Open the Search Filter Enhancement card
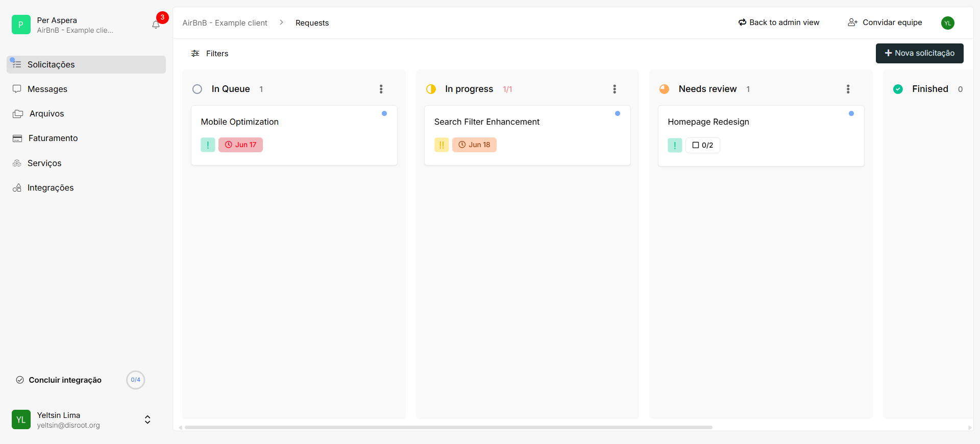 click(x=527, y=135)
